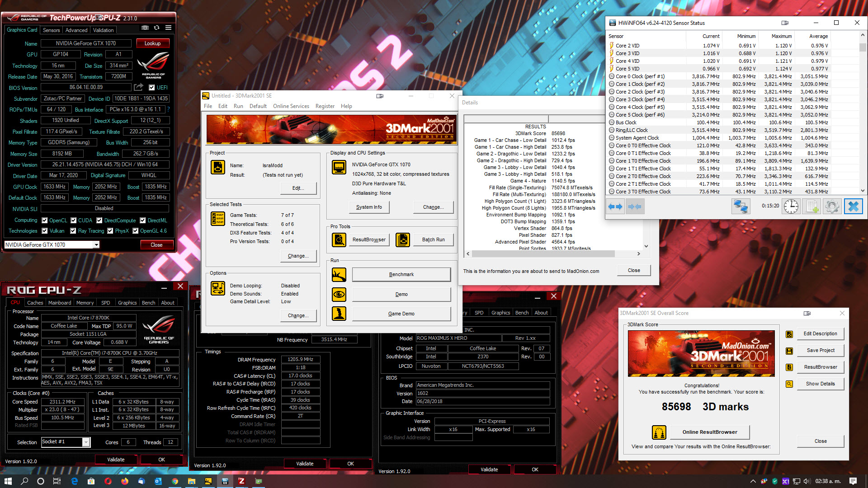Click the Save Project button
Viewport: 868px width, 488px height.
tap(820, 351)
